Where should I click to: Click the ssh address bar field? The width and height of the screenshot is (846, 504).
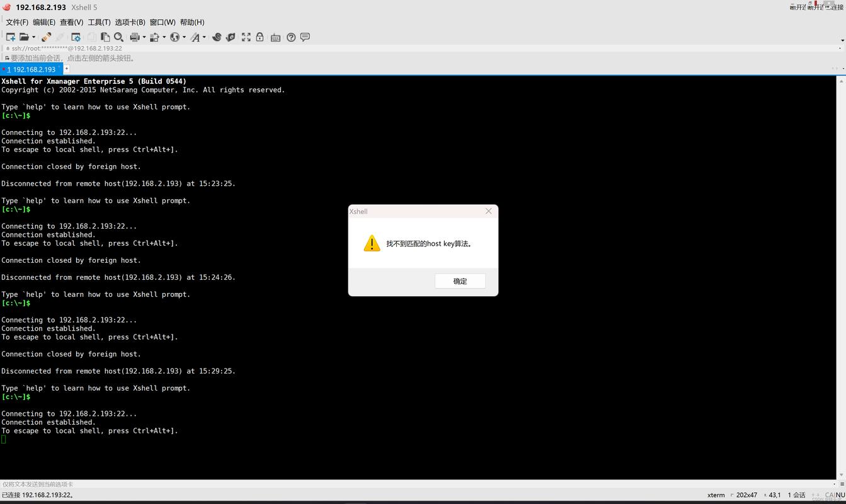pos(421,48)
